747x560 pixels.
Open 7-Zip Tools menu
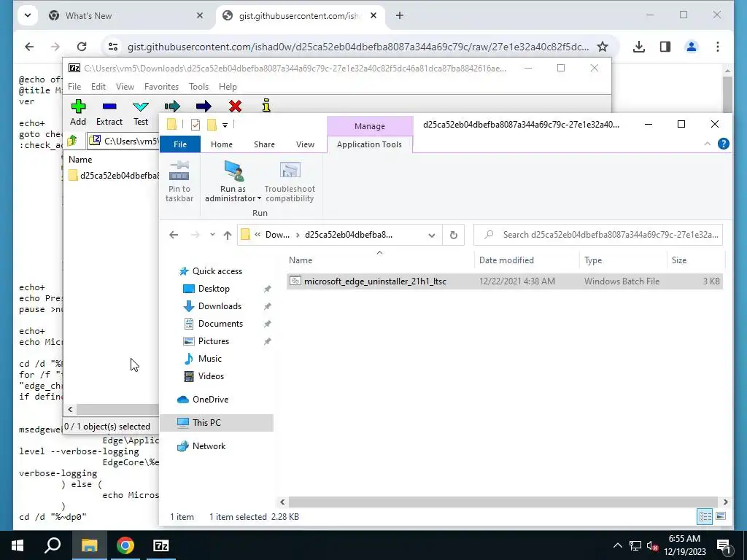click(198, 87)
